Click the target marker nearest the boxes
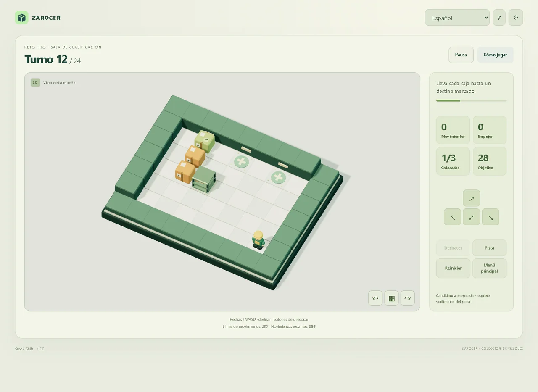The width and height of the screenshot is (538, 392). pyautogui.click(x=241, y=162)
